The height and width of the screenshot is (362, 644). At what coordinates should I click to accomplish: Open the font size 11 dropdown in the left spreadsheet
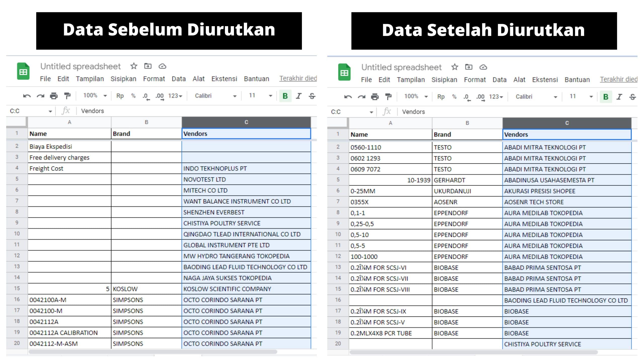tap(260, 96)
